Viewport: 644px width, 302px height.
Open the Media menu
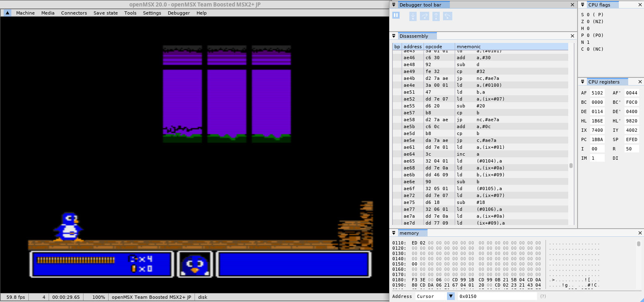point(48,13)
